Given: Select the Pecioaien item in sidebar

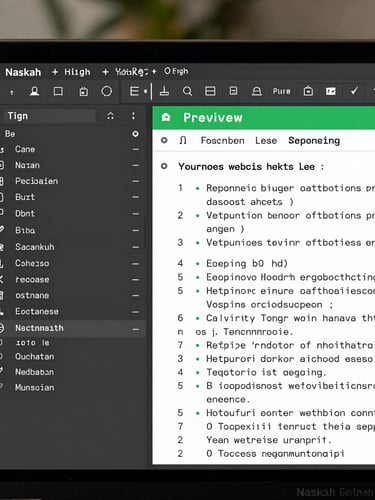Looking at the screenshot, I should coord(37,181).
